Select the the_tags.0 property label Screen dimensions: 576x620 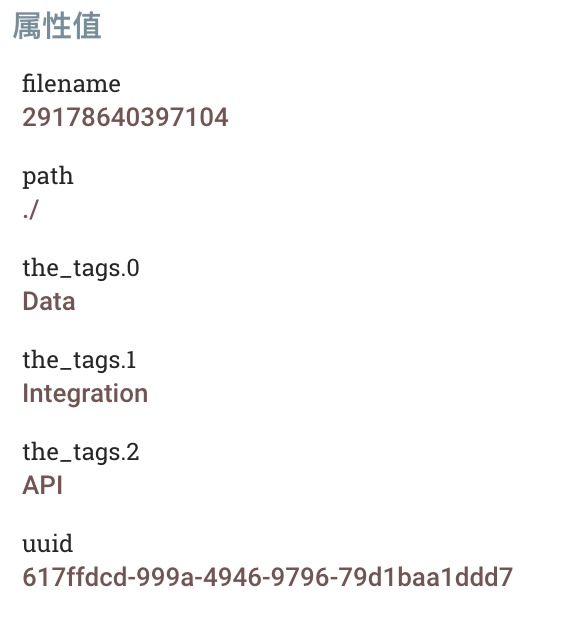click(81, 268)
